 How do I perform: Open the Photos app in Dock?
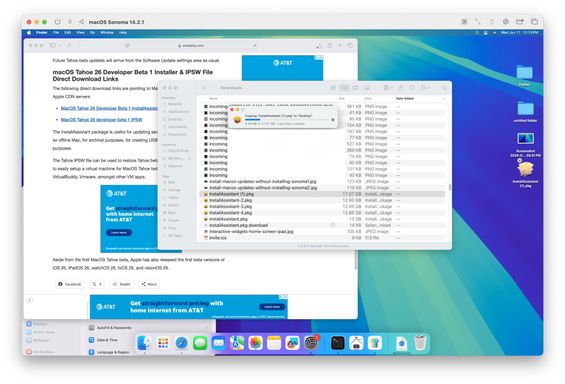coord(255,343)
